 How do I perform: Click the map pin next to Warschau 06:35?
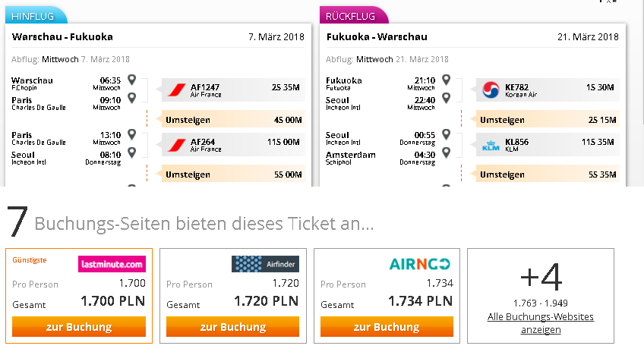(132, 80)
